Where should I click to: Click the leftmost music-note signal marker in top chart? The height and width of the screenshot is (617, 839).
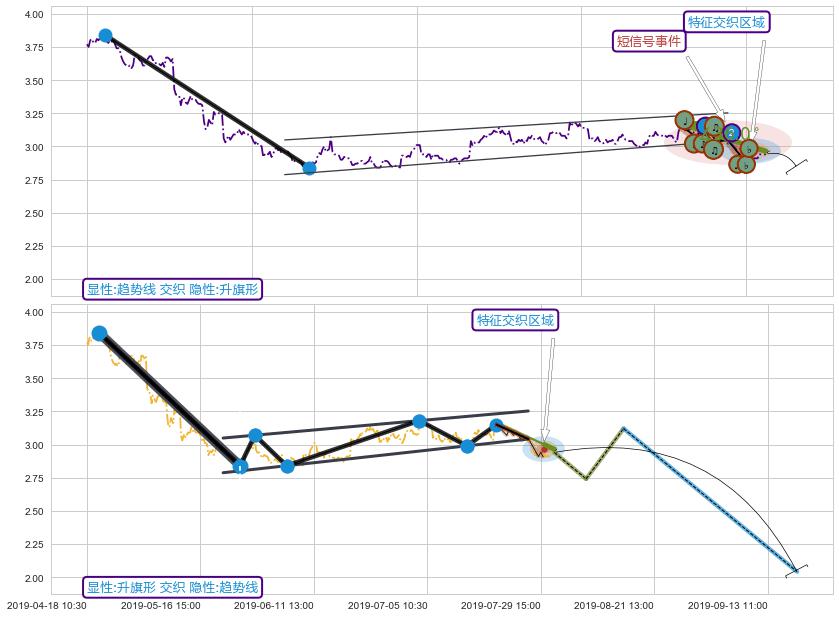point(684,120)
